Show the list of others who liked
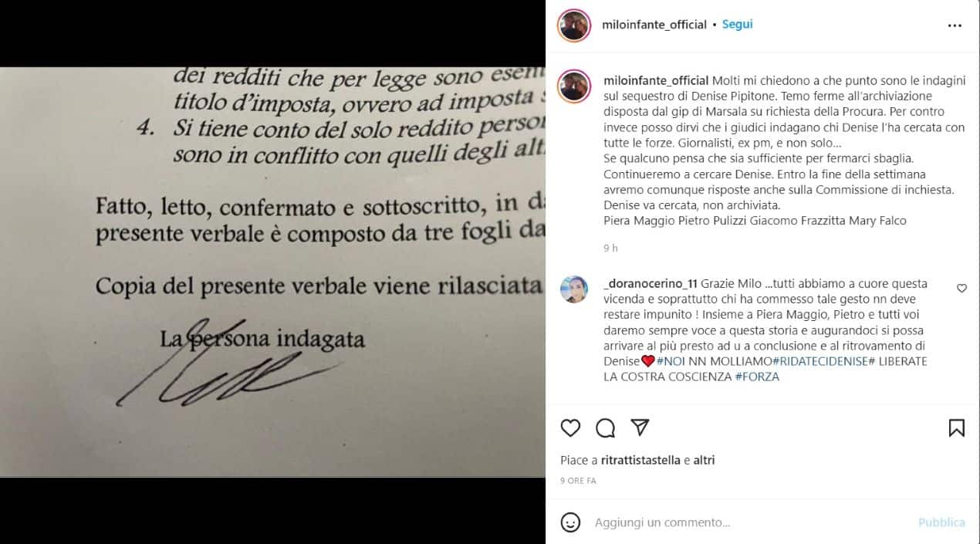The width and height of the screenshot is (980, 544). point(704,460)
